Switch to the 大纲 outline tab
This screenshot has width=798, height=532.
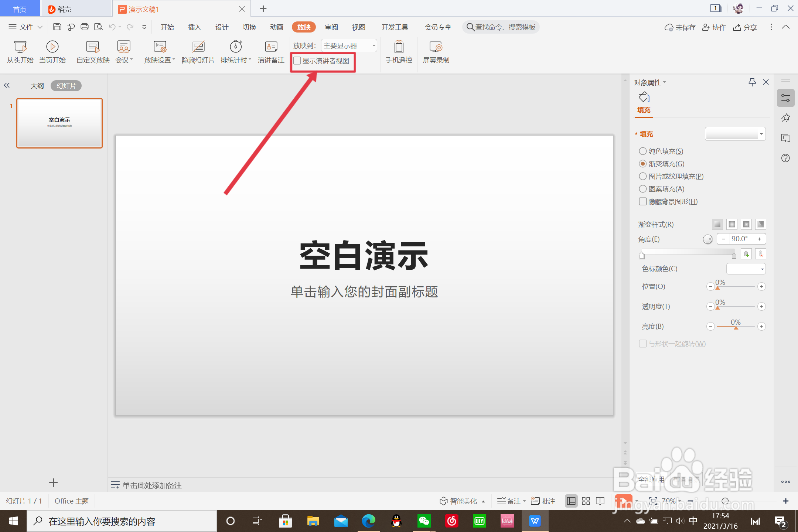pos(37,86)
